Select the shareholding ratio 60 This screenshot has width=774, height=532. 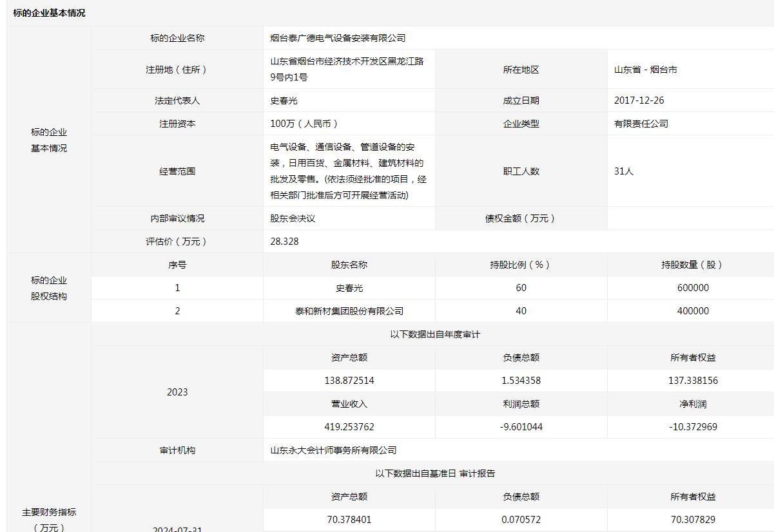coord(521,288)
